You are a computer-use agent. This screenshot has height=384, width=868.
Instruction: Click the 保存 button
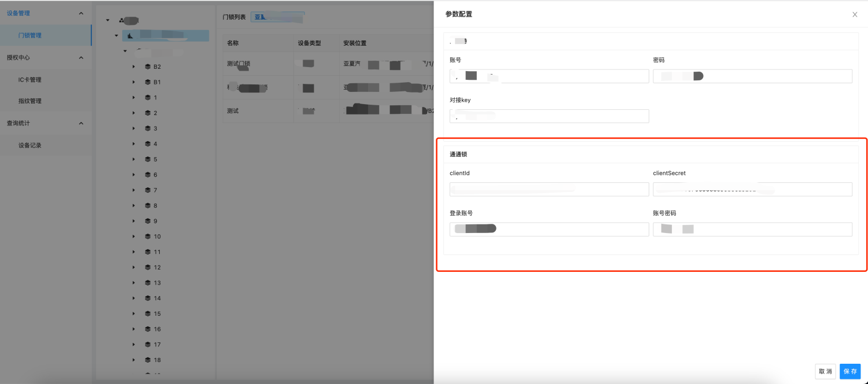[850, 371]
